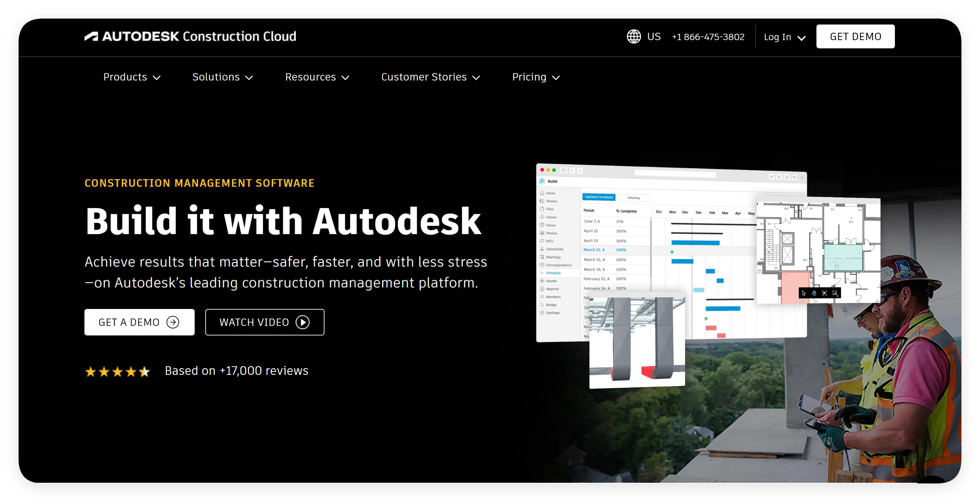Screen dimensions: 980x502
Task: Click the Settings gear in the mockup sidebar
Action: point(542,313)
